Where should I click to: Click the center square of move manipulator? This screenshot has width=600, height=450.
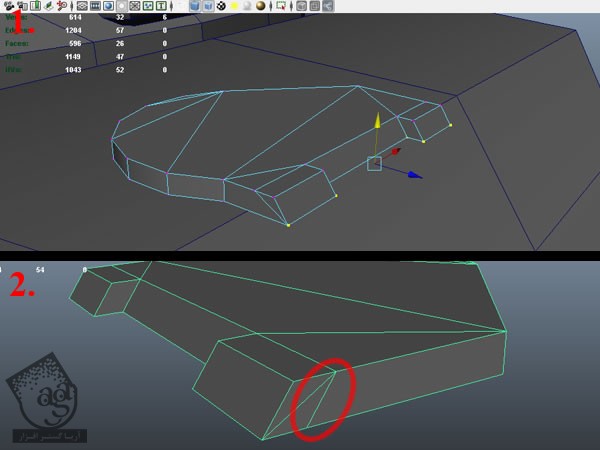click(374, 163)
